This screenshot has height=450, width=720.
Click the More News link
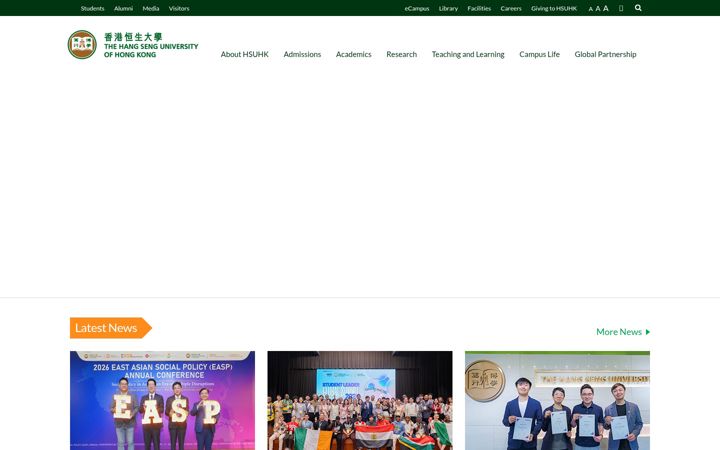point(619,332)
